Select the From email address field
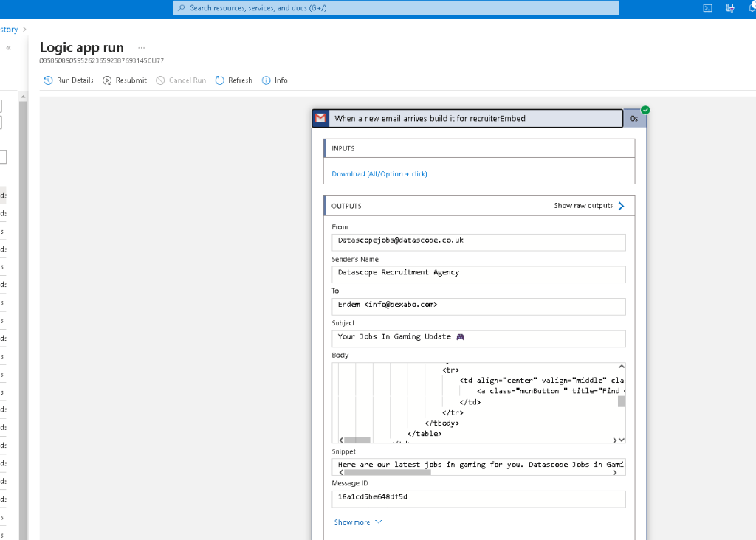This screenshot has height=540, width=756. (x=478, y=242)
